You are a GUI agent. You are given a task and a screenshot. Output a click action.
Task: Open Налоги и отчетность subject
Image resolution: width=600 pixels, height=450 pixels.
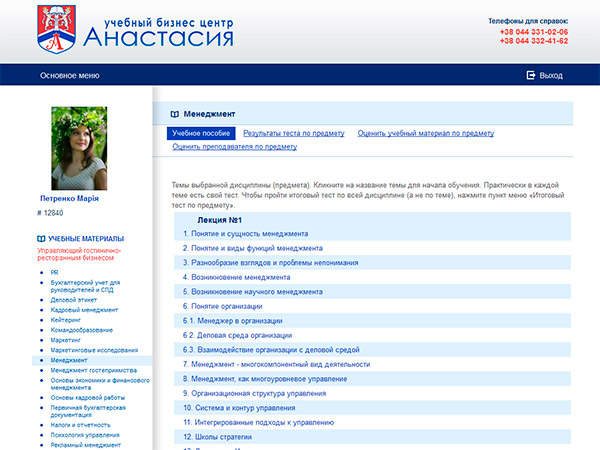(80, 425)
